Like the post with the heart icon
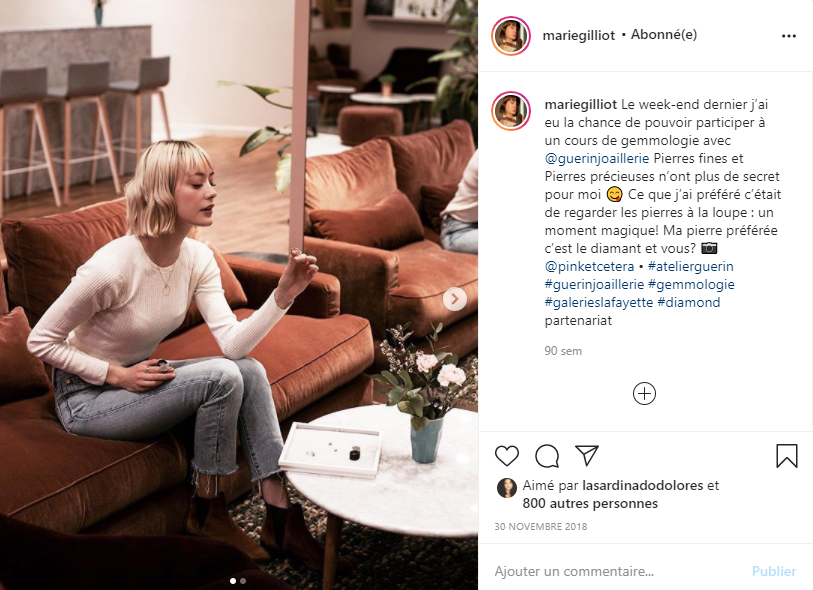Screen dimensions: 813x590 [507, 456]
